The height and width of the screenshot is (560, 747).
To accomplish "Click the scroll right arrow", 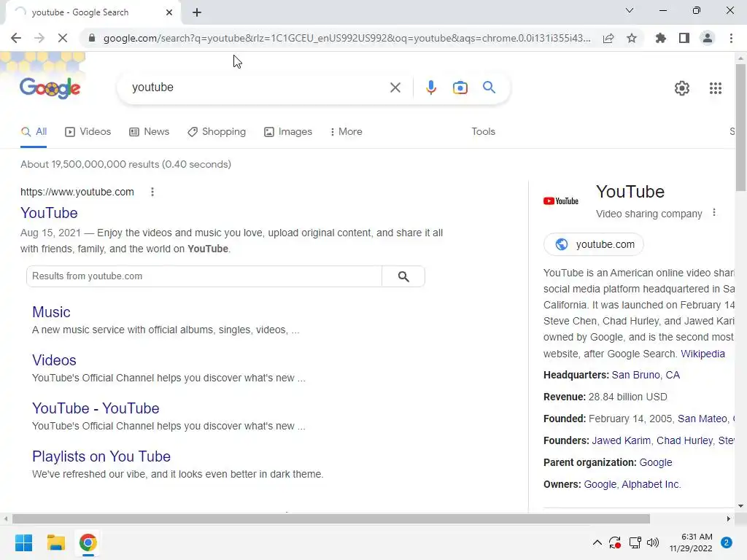I will [729, 518].
